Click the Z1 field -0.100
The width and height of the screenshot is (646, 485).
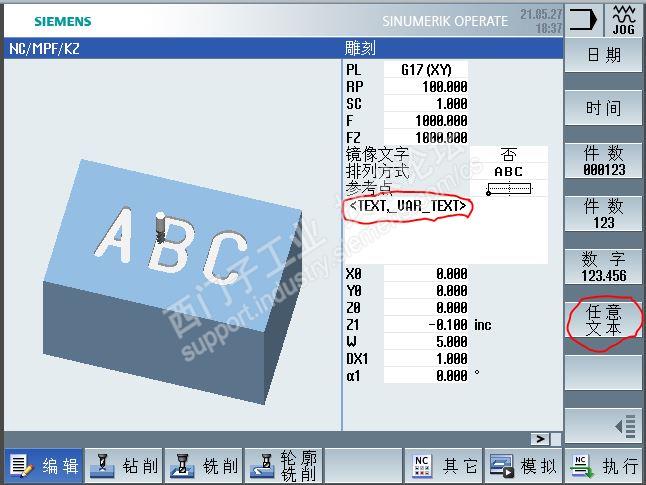tap(426, 325)
